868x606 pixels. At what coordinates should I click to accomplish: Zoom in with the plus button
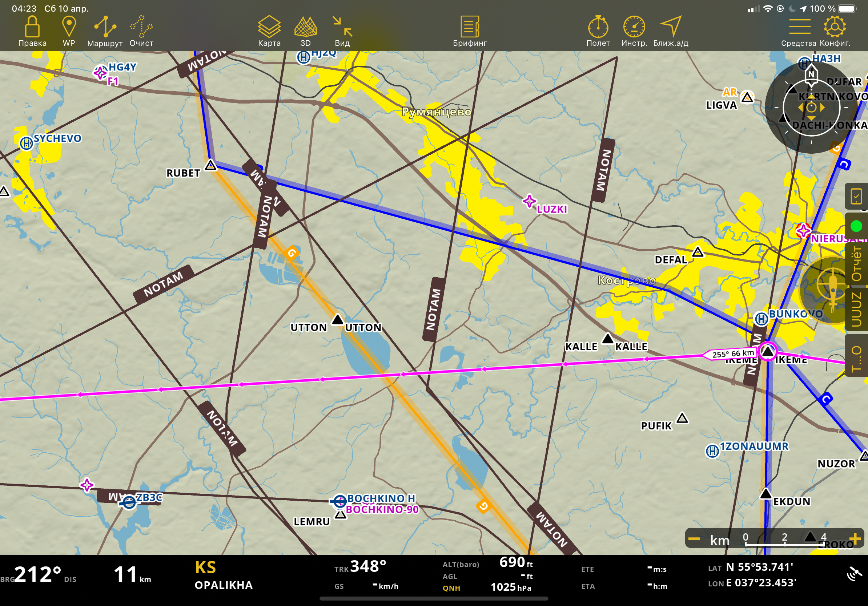[855, 539]
